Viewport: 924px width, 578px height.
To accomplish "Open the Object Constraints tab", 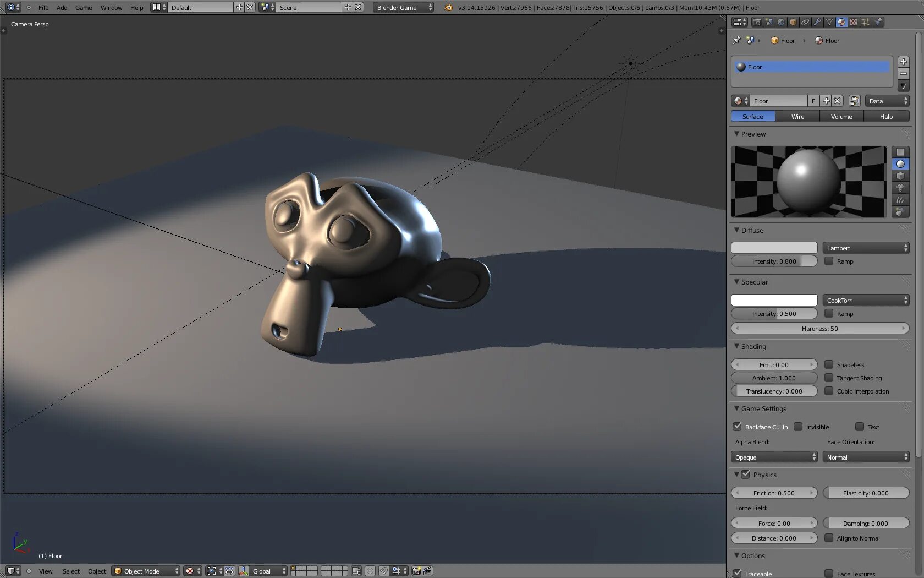I will tap(806, 22).
